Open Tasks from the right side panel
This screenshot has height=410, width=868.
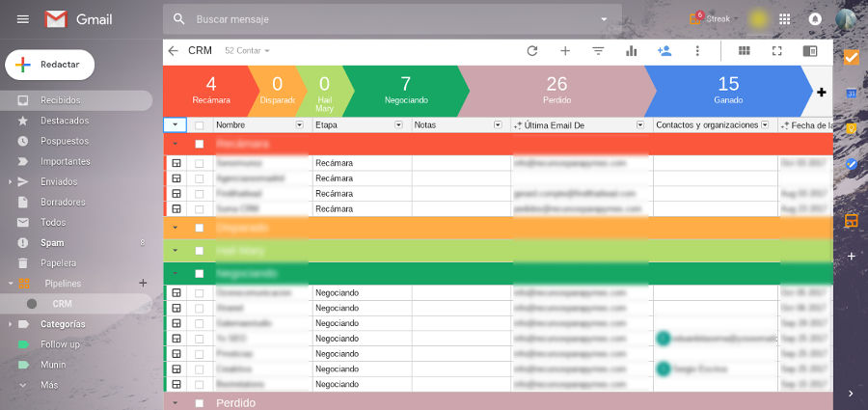[x=852, y=58]
